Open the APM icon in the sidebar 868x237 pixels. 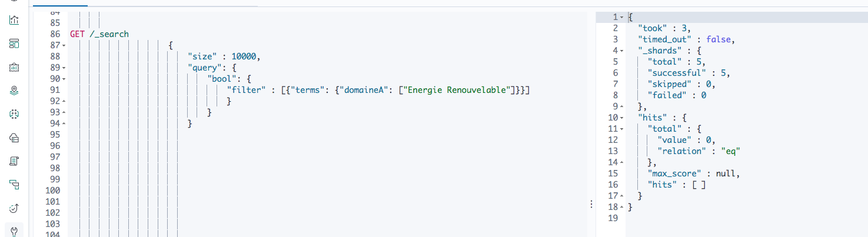point(15,185)
